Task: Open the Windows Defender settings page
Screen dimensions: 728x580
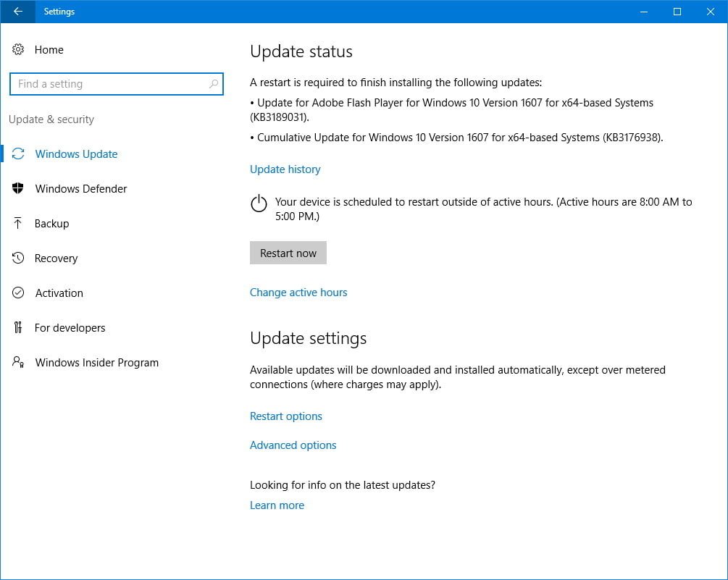Action: (x=81, y=189)
